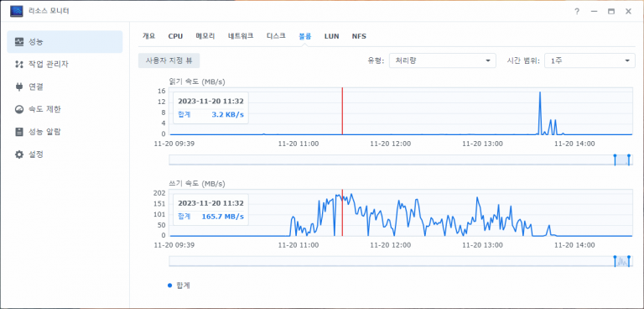Click the write speed overview range track
Viewport: 644px width, 309px height.
pyautogui.click(x=401, y=261)
